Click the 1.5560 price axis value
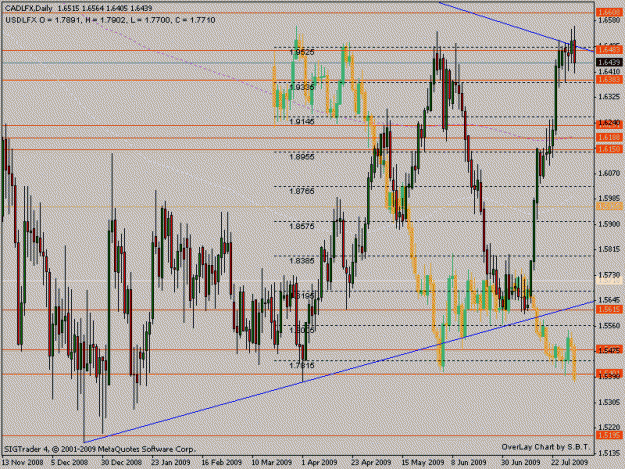Viewport: 625px width, 469px height. pyautogui.click(x=609, y=326)
